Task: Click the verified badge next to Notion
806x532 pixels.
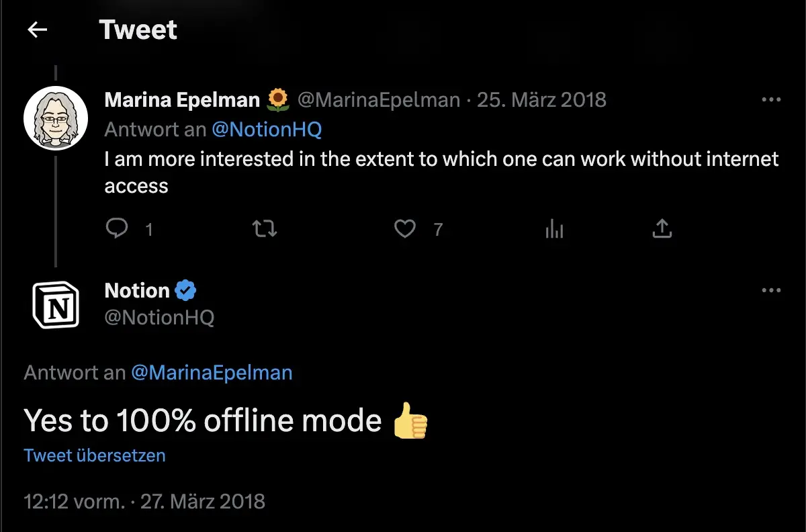Action: click(x=185, y=290)
